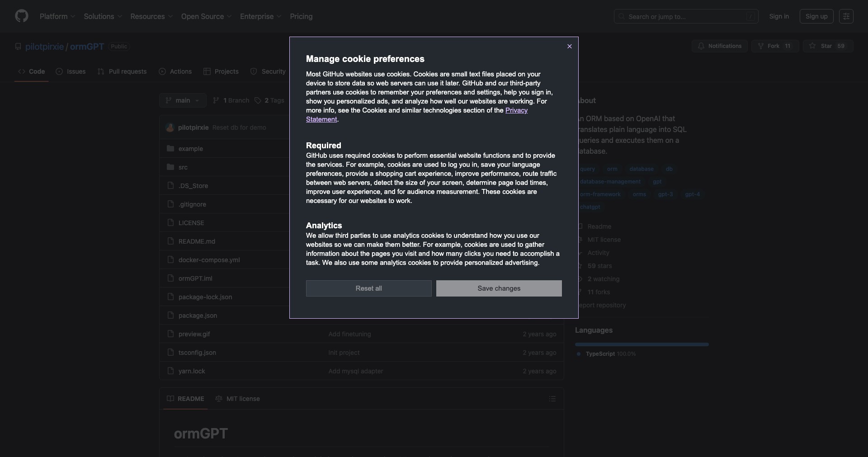
Task: Expand the Enterprise menu
Action: [260, 16]
